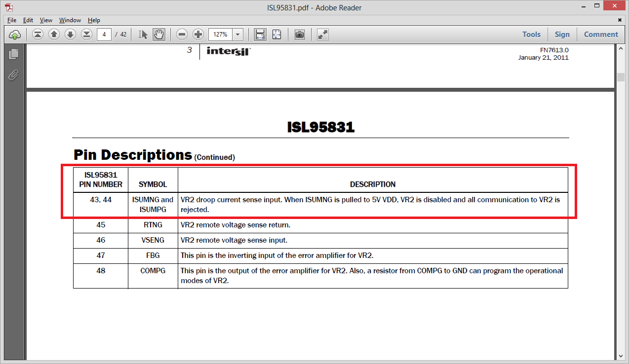Open the Sign pane

[562, 35]
